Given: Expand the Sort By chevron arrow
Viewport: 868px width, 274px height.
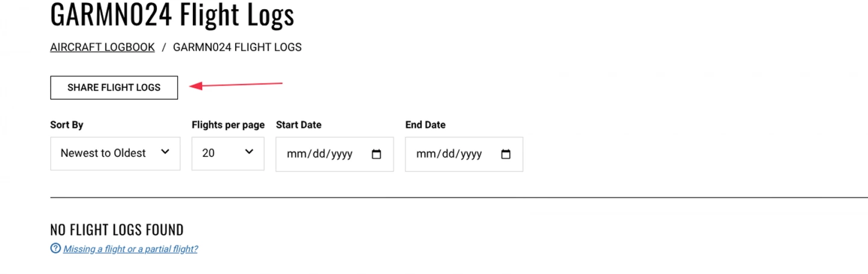Looking at the screenshot, I should coord(165,152).
